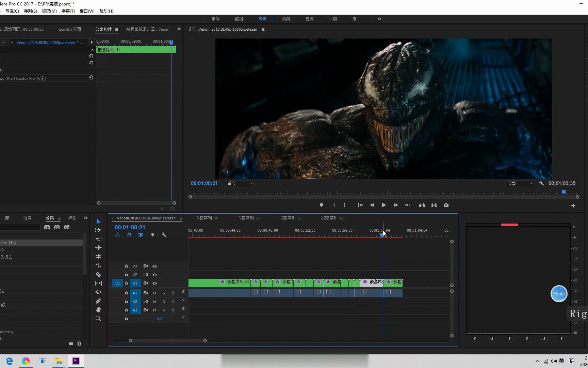Viewport: 588px width, 368px height.
Task: Select the Hand tool
Action: click(x=98, y=310)
